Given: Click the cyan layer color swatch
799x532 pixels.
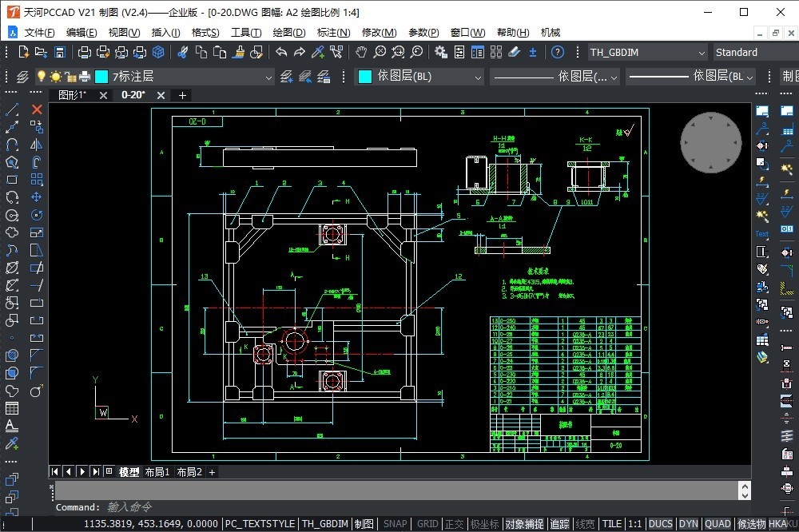Looking at the screenshot, I should [101, 77].
